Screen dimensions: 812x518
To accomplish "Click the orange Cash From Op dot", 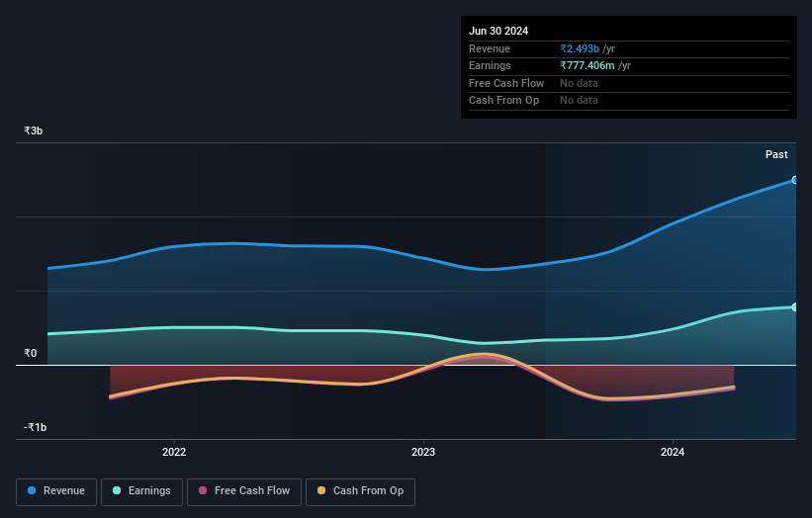I will [x=321, y=490].
